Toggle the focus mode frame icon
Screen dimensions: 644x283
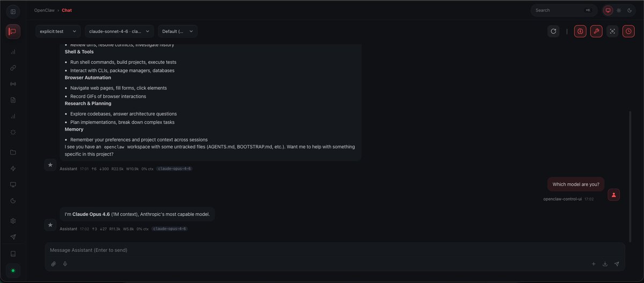612,31
